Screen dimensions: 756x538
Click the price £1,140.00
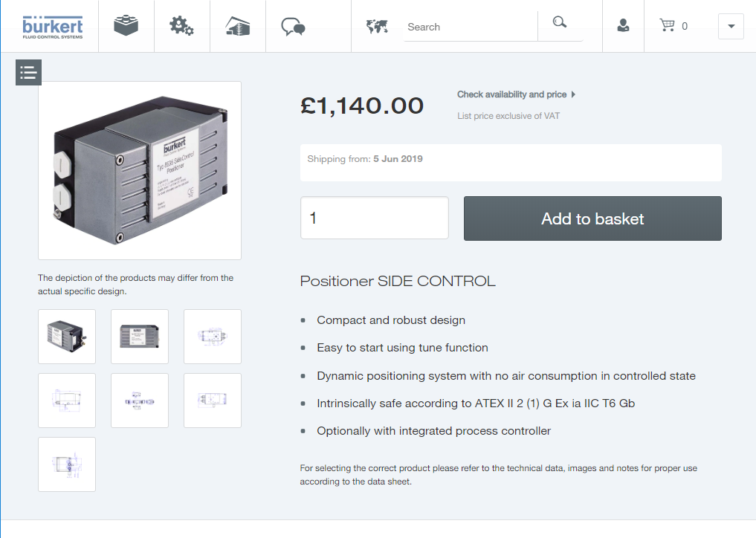click(362, 106)
